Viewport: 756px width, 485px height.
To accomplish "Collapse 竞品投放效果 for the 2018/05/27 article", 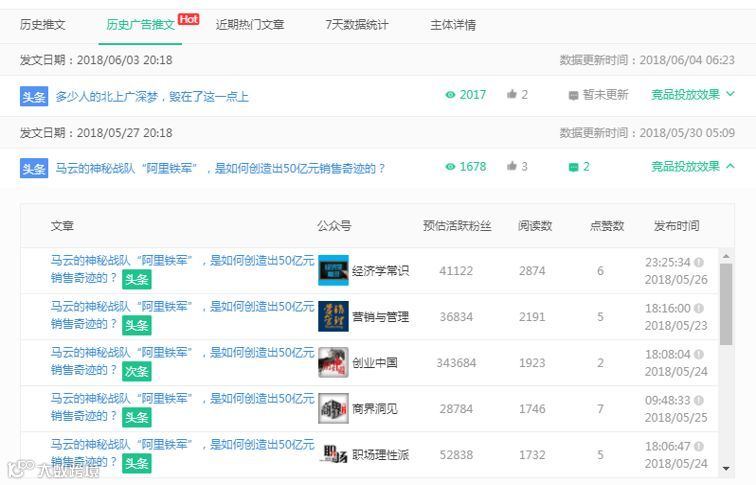I will pos(693,166).
